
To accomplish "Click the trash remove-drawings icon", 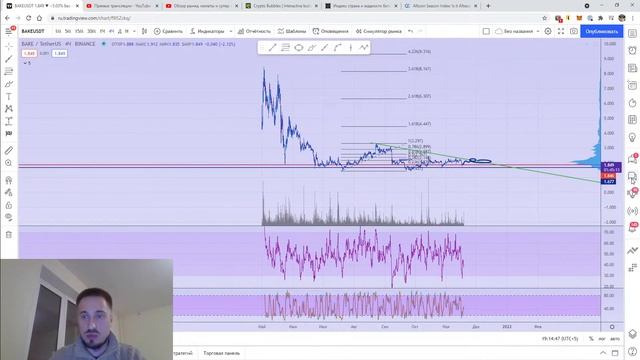I will pos(9,235).
